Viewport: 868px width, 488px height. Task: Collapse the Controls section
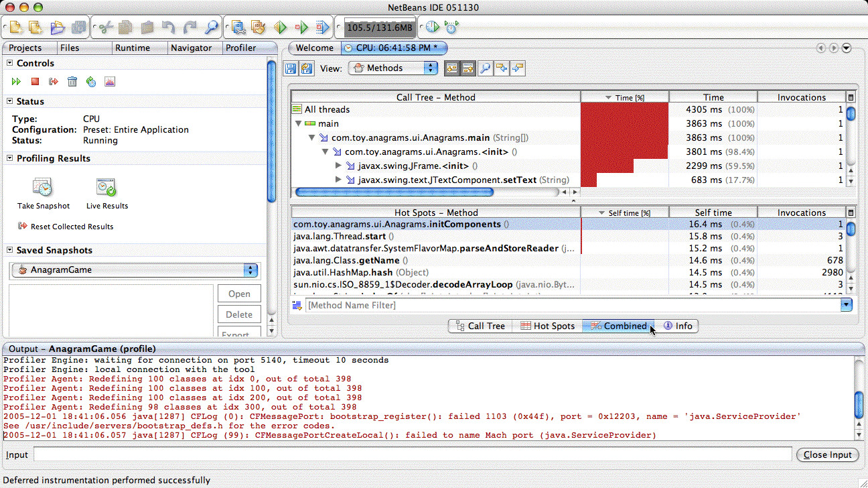point(10,63)
